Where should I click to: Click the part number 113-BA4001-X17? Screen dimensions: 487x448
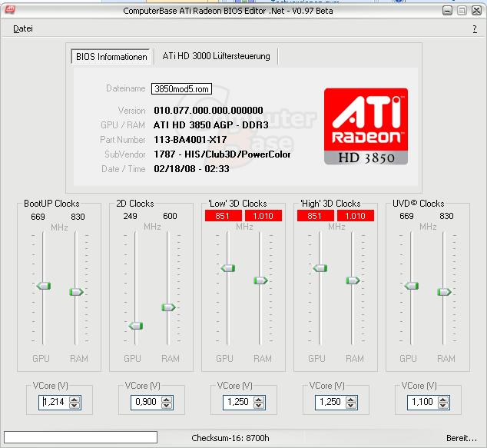[x=190, y=140]
